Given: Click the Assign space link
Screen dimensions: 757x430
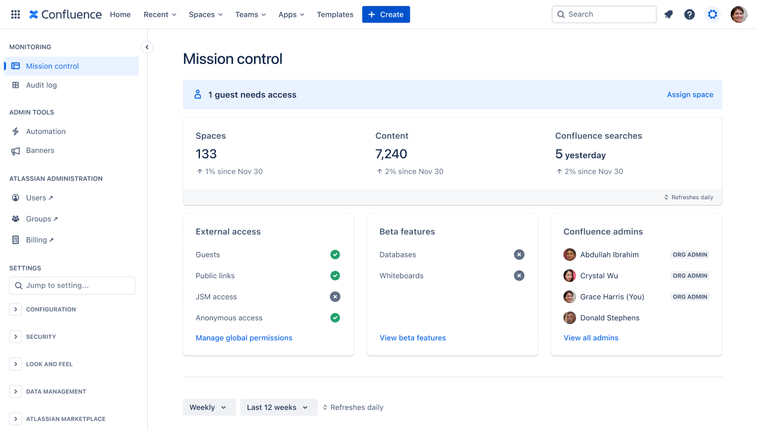Looking at the screenshot, I should point(689,95).
